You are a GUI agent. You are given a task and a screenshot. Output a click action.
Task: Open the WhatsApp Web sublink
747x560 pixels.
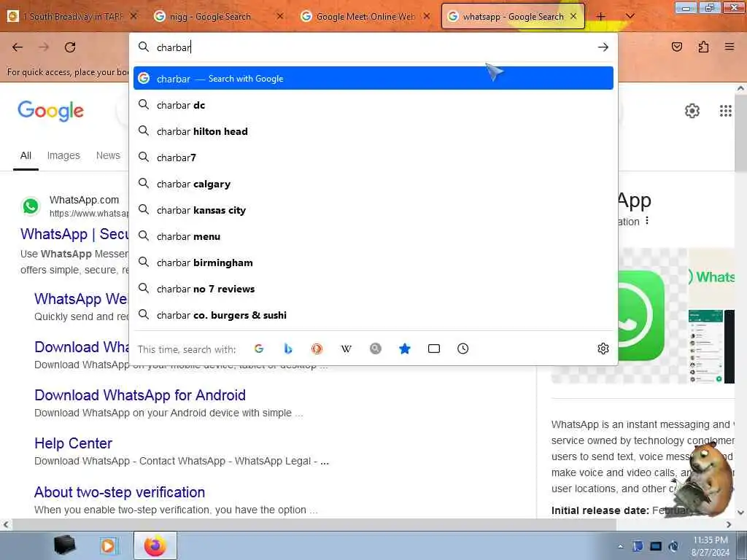[x=81, y=298]
